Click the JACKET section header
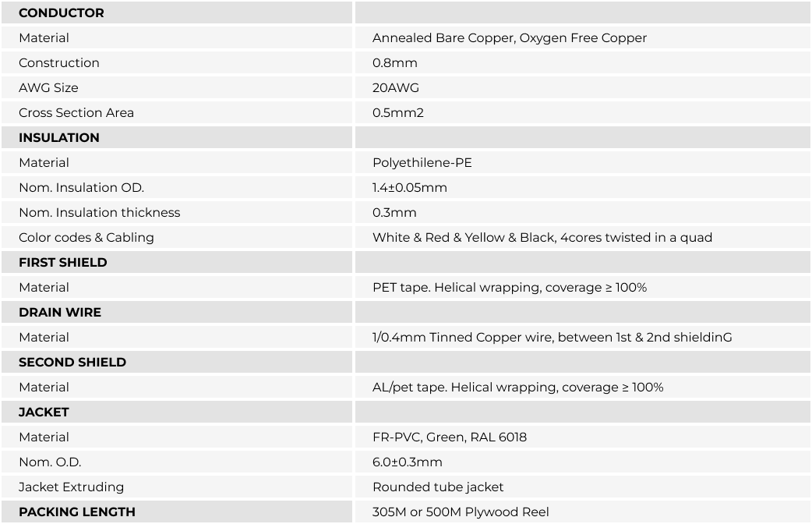The image size is (812, 524). click(x=44, y=412)
